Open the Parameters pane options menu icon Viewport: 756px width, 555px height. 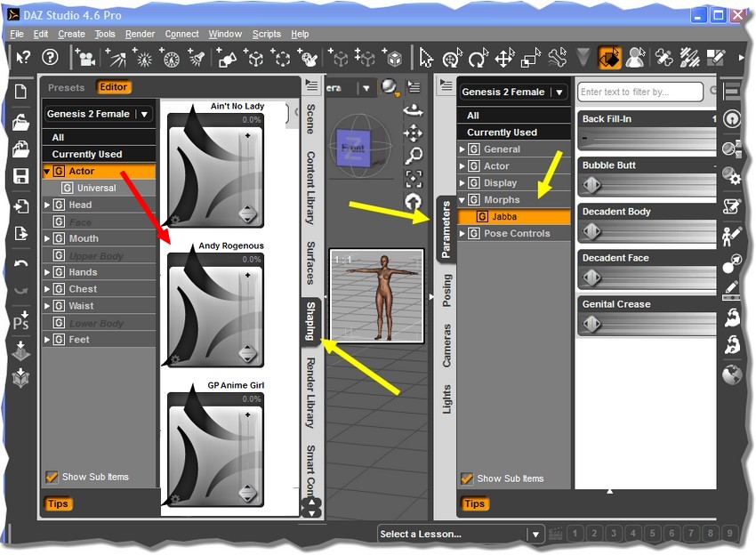(x=446, y=86)
